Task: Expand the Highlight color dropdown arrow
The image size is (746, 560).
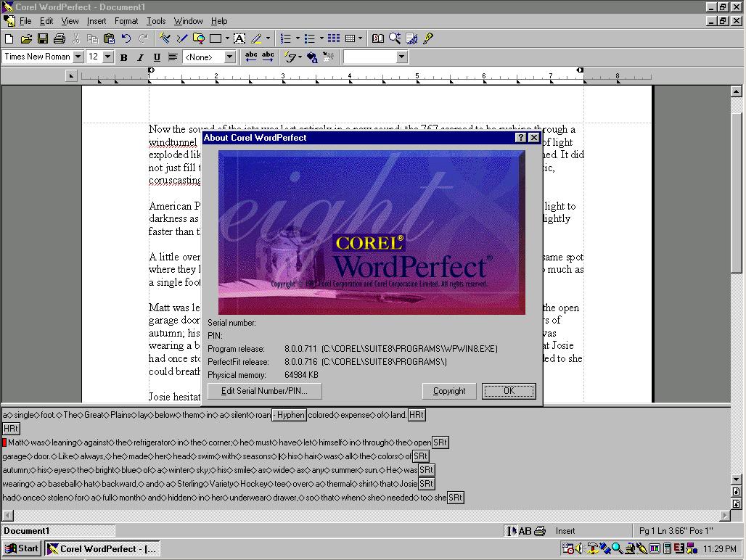Action: (268, 38)
